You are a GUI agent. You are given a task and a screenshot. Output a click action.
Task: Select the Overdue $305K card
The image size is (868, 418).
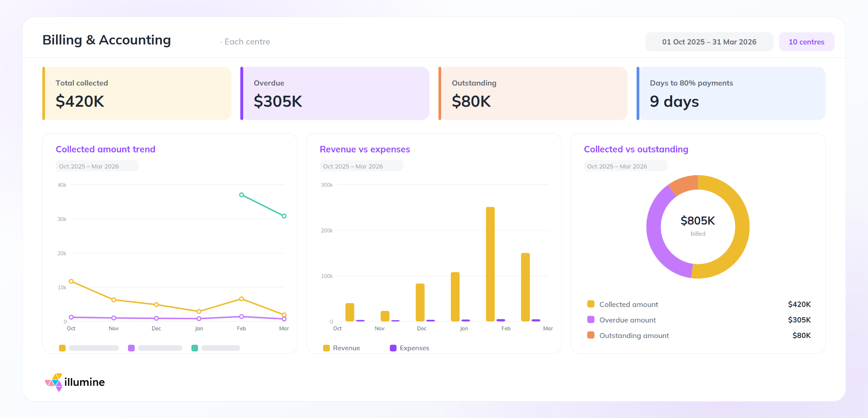tap(335, 93)
